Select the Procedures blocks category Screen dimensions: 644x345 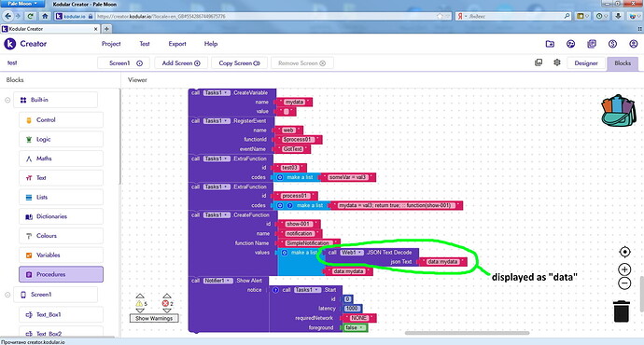(61, 274)
